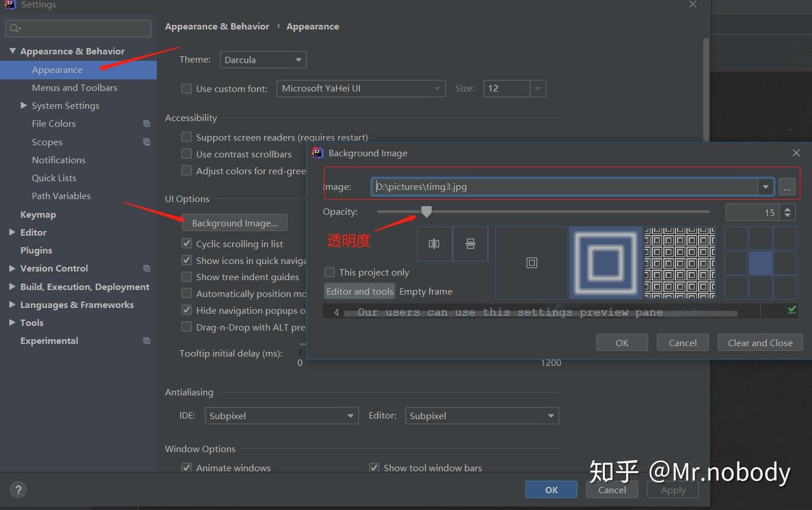Click the settings search field
This screenshot has height=510, width=812.
(78, 28)
